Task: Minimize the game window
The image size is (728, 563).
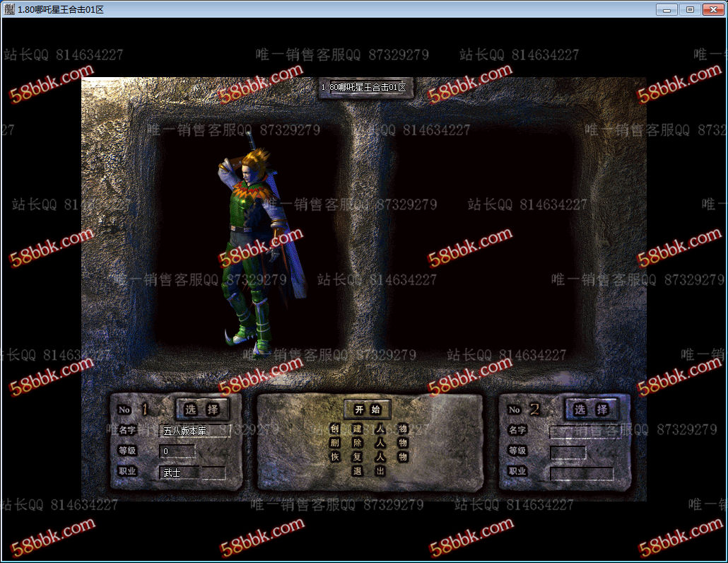Action: click(x=667, y=9)
